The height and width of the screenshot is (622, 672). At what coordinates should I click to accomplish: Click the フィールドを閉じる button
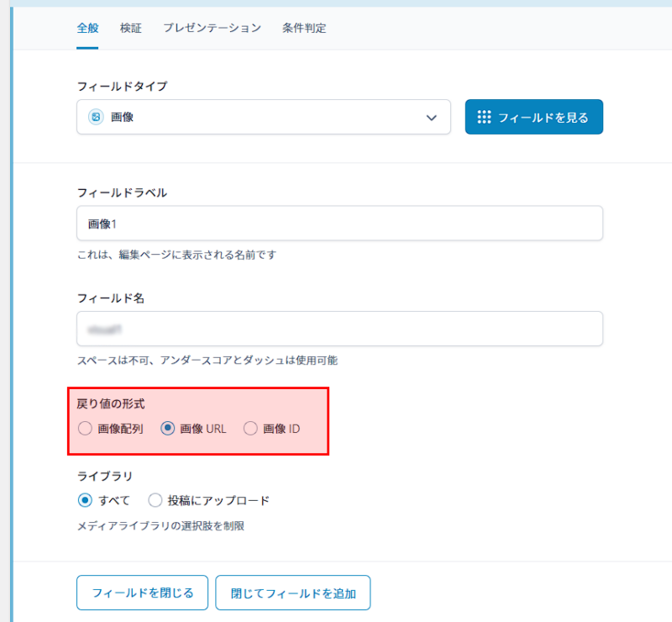pyautogui.click(x=142, y=593)
